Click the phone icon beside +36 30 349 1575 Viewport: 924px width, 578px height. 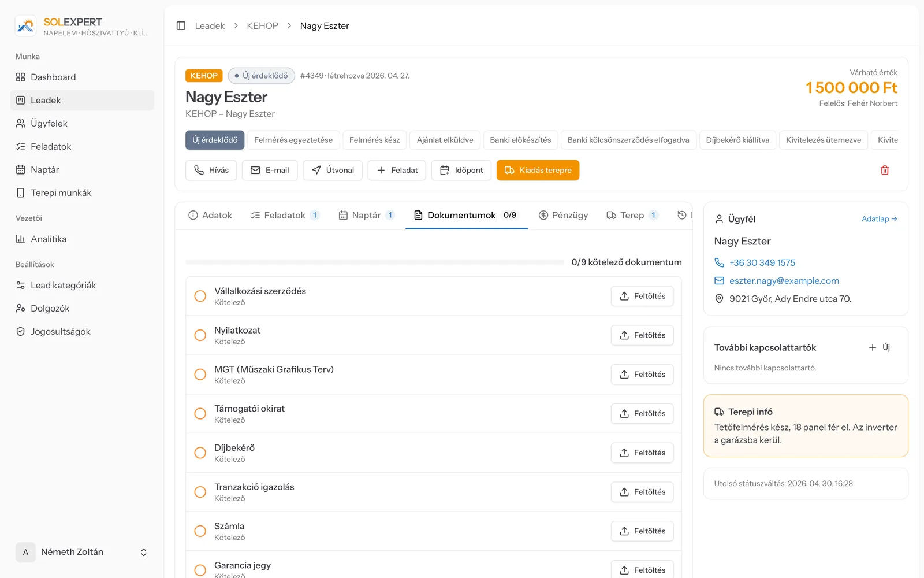click(719, 262)
